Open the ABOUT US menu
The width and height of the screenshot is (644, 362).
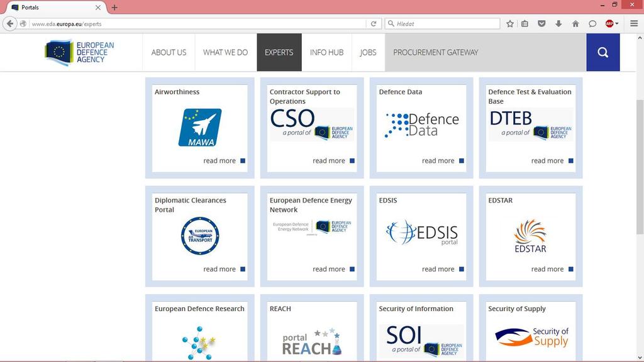(x=169, y=53)
